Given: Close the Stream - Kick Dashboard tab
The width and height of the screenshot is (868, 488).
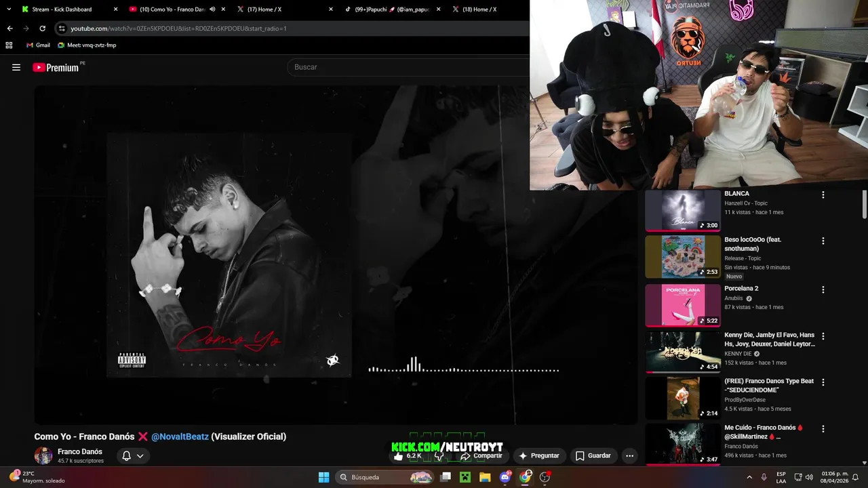Looking at the screenshot, I should coord(115,9).
